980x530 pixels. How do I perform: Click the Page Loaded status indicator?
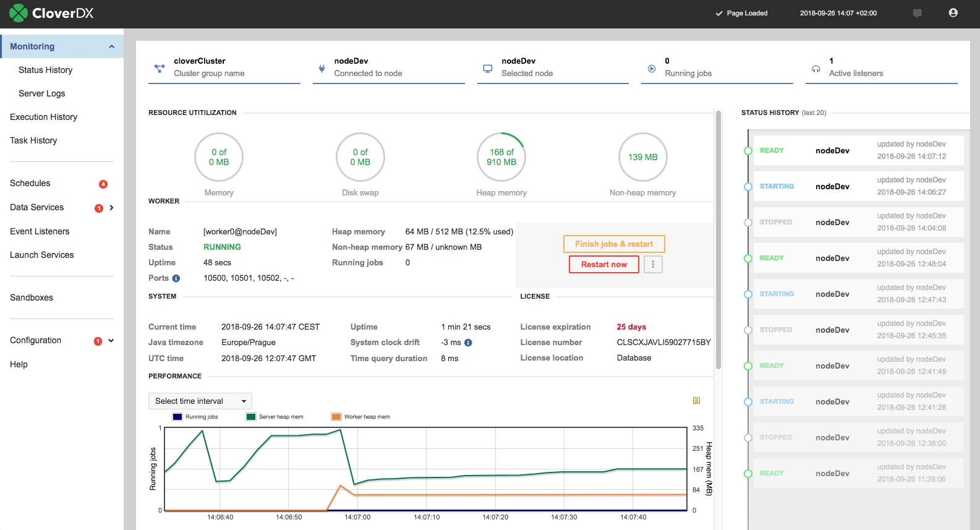(741, 13)
